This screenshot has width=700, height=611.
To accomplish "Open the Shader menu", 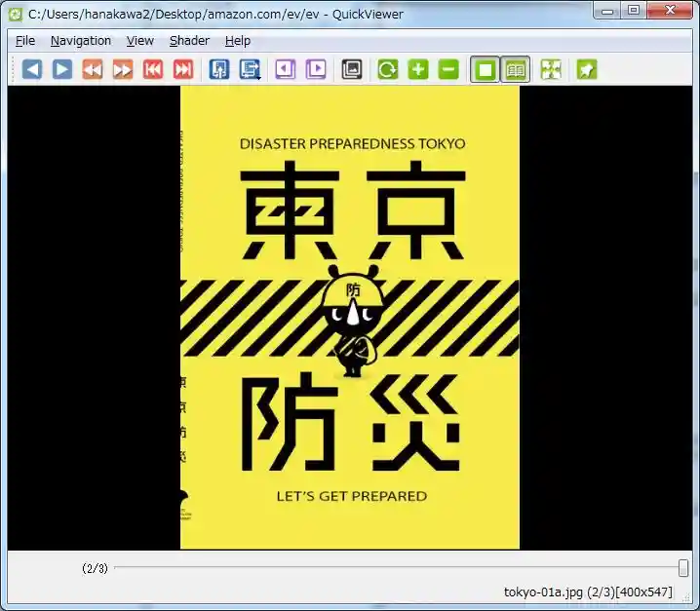I will tap(189, 41).
